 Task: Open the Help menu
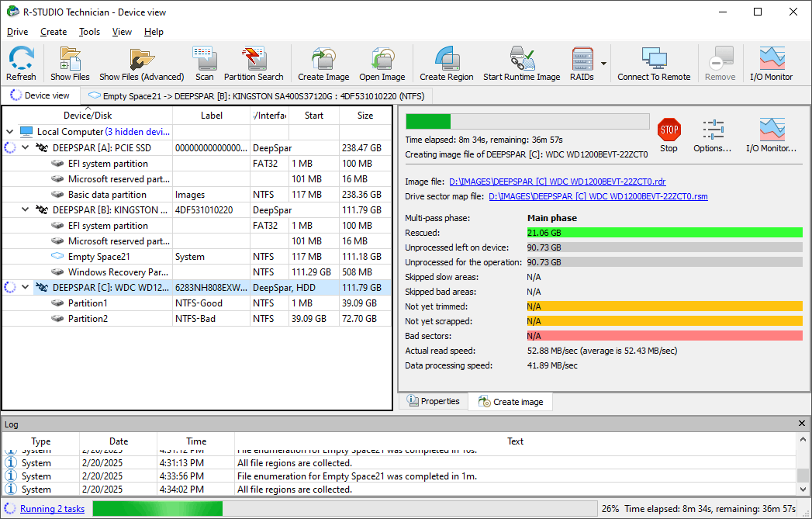(x=154, y=32)
